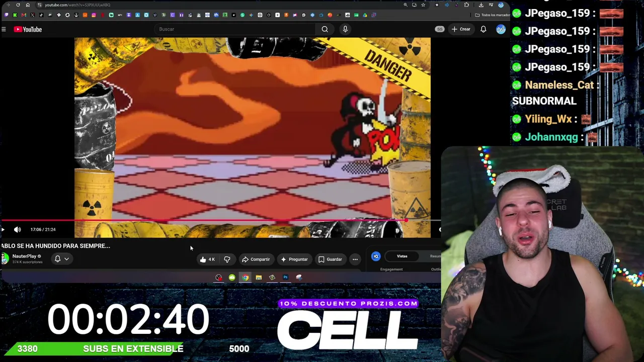
Task: Click the video title text 'SE HA HUNDIDO PARA SIEMPRE...'
Action: click(x=63, y=246)
